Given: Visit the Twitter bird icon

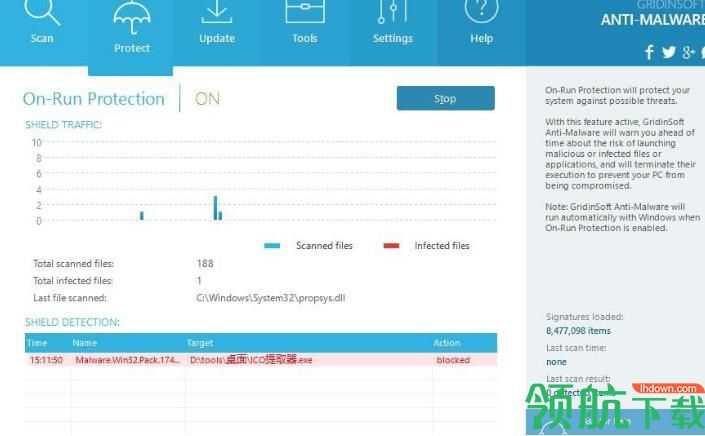Looking at the screenshot, I should coord(669,52).
